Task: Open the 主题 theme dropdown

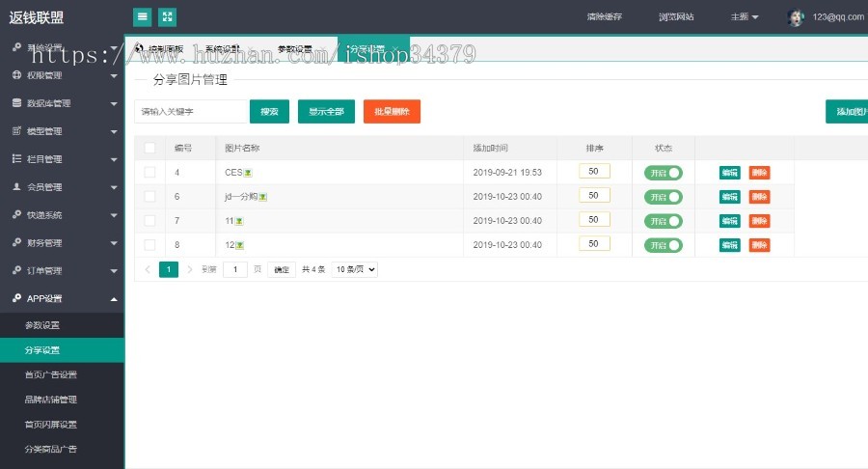Action: tap(744, 17)
